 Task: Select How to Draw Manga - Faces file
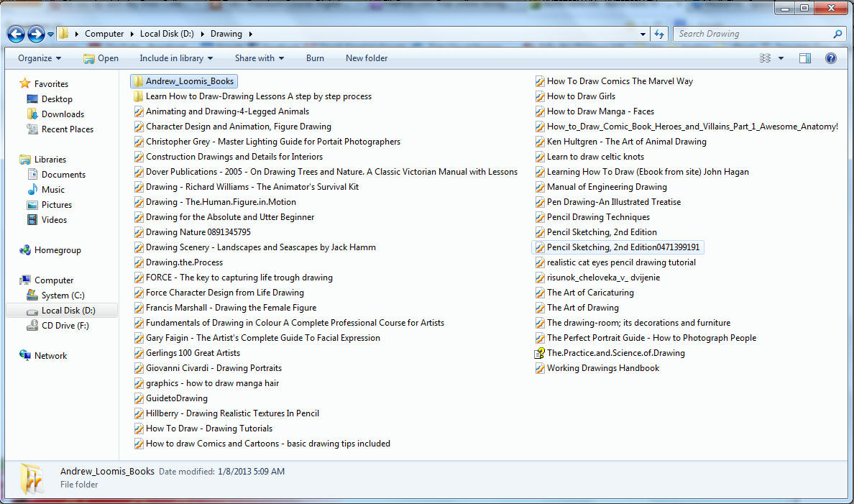coord(594,111)
